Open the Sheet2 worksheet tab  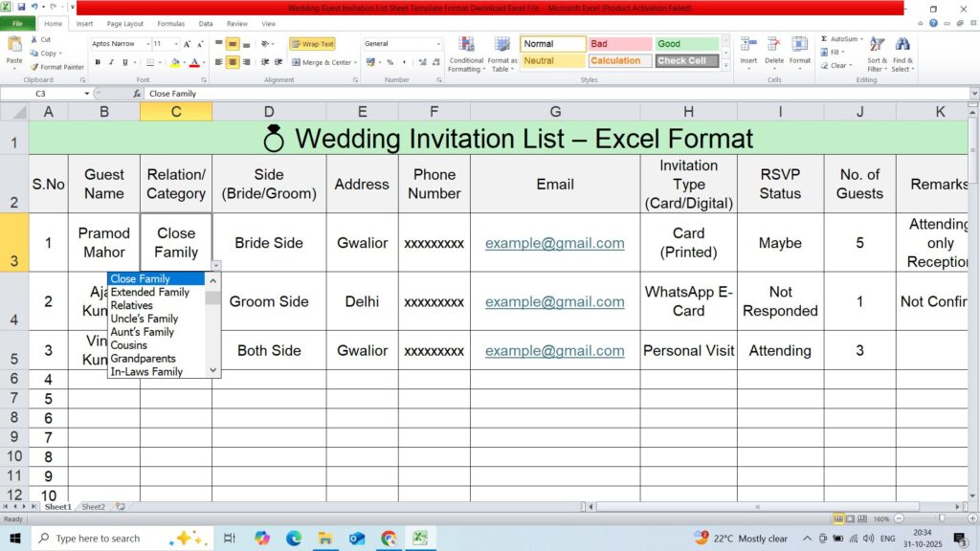93,507
